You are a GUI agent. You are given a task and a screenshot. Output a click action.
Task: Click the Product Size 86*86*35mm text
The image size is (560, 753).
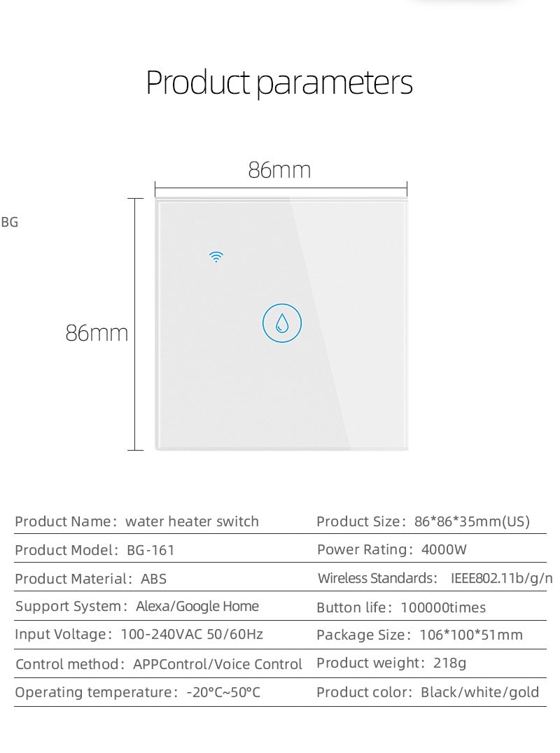coord(423,521)
